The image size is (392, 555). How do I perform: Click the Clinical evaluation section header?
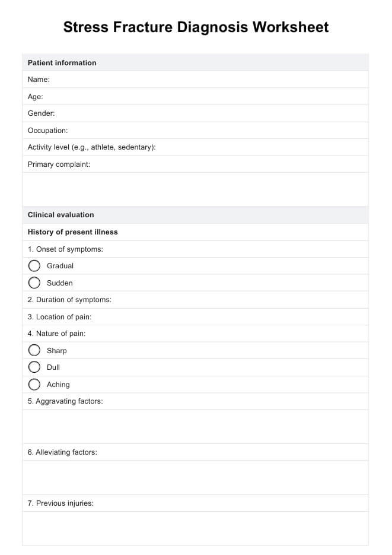tap(61, 215)
